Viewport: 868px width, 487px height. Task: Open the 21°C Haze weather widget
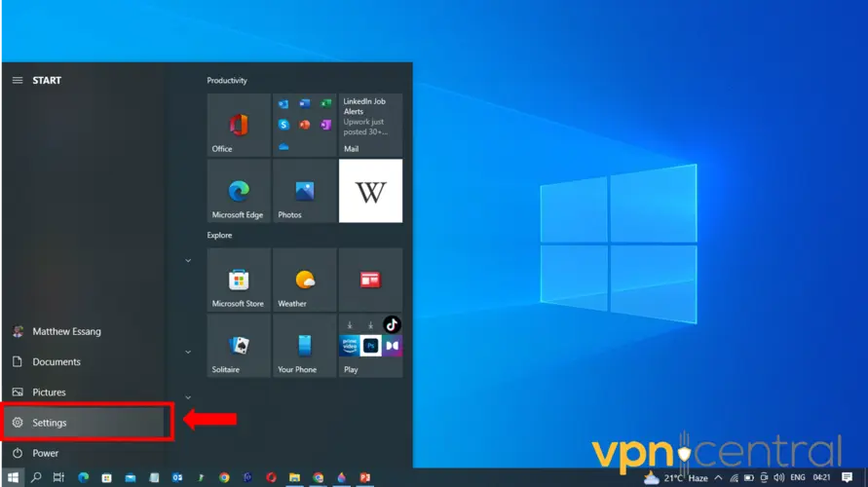click(x=676, y=477)
